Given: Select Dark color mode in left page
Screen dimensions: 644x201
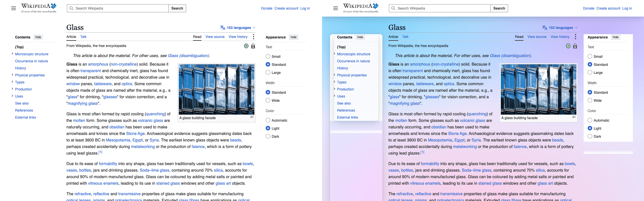Looking at the screenshot, I should pyautogui.click(x=268, y=136).
